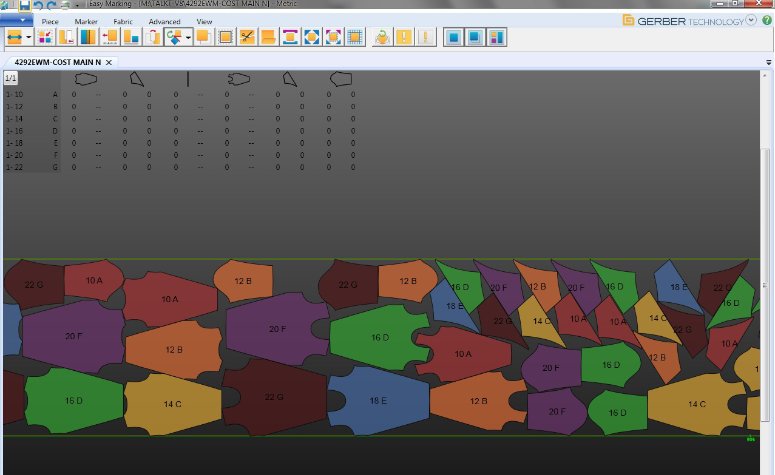The width and height of the screenshot is (775, 475).
Task: Click the Undo arrow in title bar
Action: [x=38, y=5]
